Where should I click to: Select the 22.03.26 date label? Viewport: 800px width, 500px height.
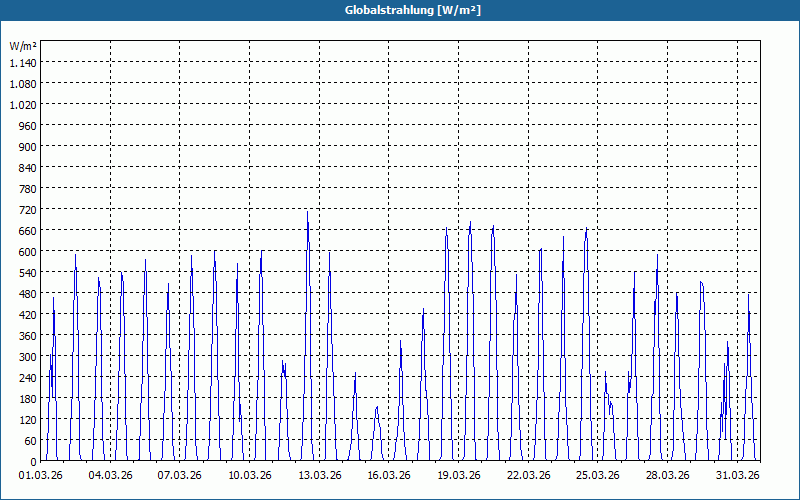pos(529,475)
